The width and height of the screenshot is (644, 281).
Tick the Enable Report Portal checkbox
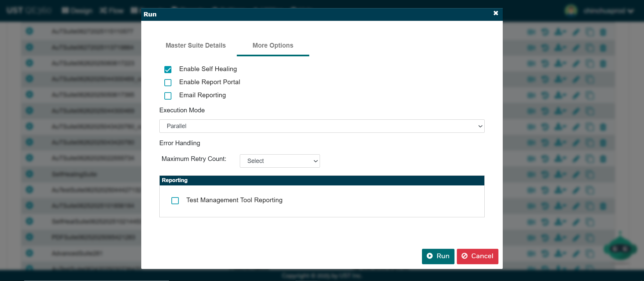(x=168, y=82)
